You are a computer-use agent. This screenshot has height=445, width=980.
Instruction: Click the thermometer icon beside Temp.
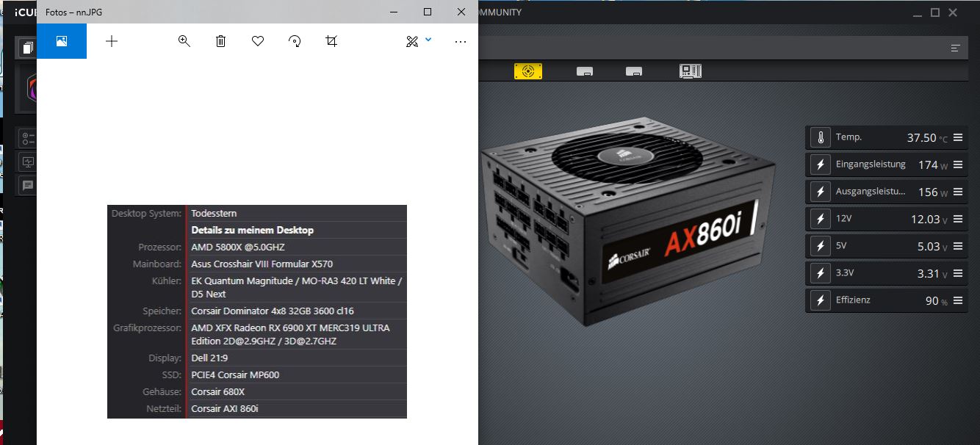click(x=820, y=137)
